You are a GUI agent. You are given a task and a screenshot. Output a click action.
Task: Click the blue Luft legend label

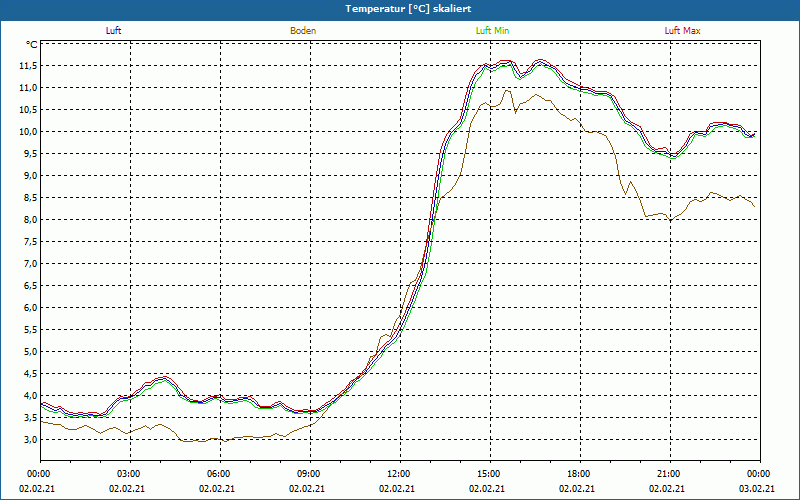[x=113, y=31]
